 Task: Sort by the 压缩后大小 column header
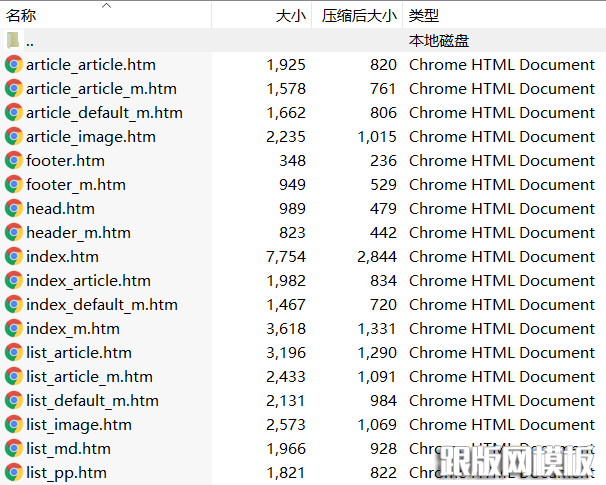pyautogui.click(x=360, y=16)
